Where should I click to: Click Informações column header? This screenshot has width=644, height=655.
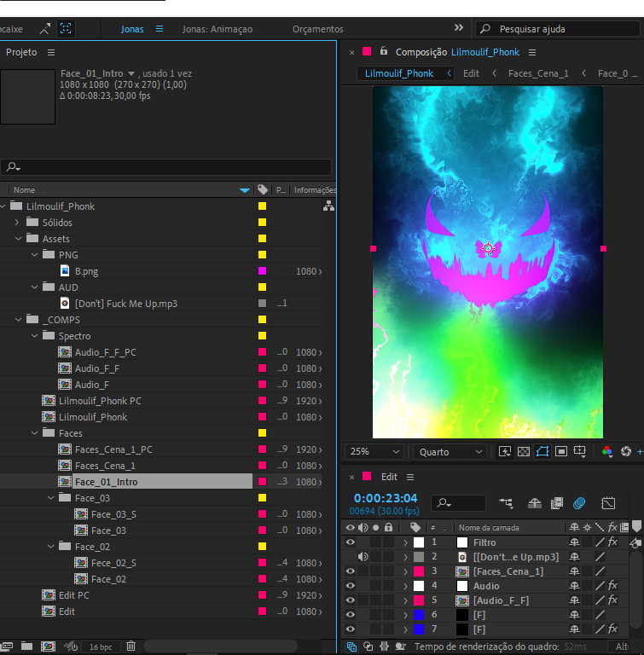click(315, 189)
